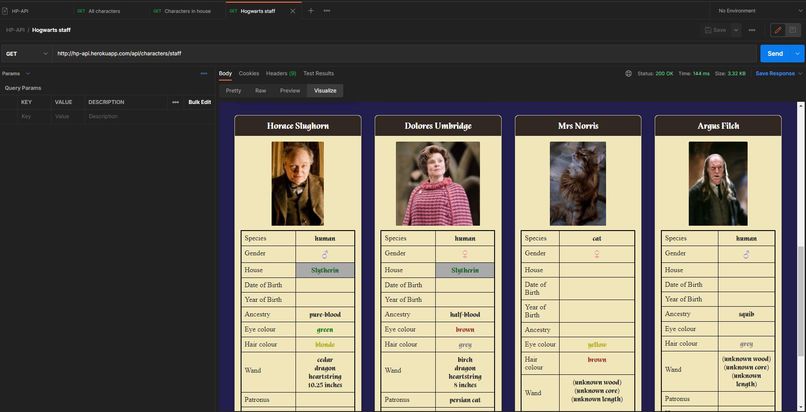Click the Description input cell
Image resolution: width=806 pixels, height=412 pixels.
[149, 117]
